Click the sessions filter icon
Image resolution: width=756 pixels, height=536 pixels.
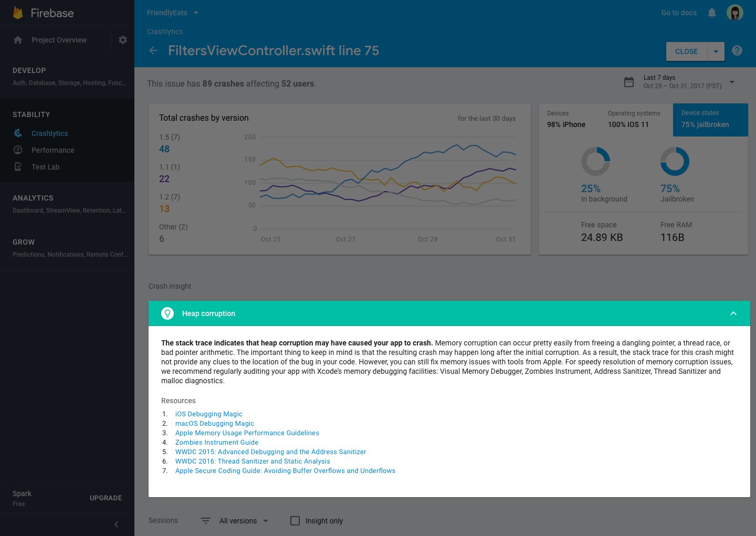tap(206, 521)
